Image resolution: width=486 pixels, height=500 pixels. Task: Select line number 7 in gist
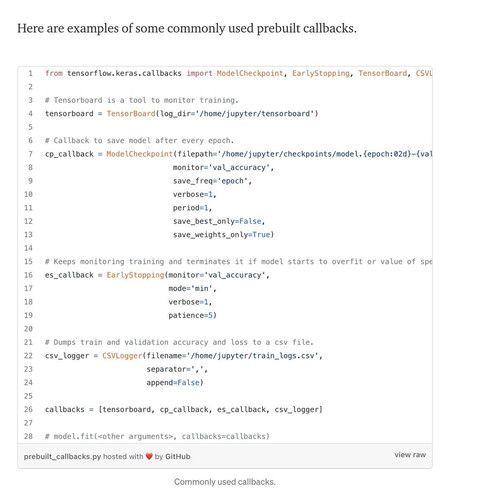click(30, 154)
